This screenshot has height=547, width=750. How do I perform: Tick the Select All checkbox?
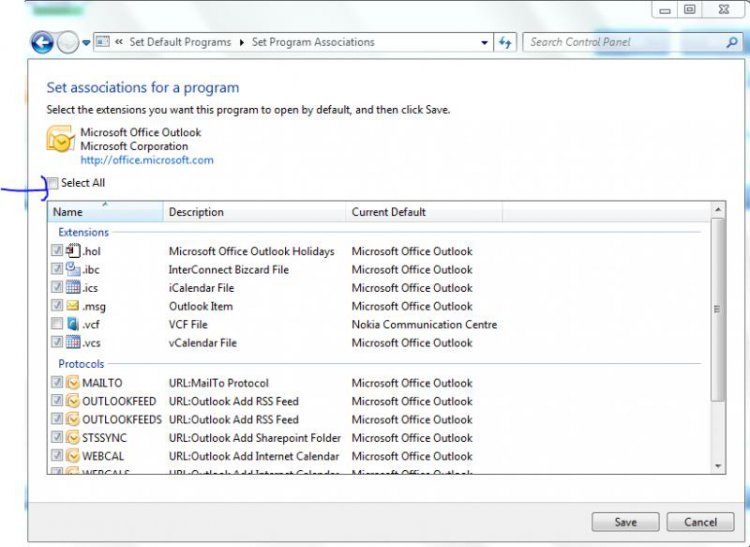pyautogui.click(x=53, y=183)
